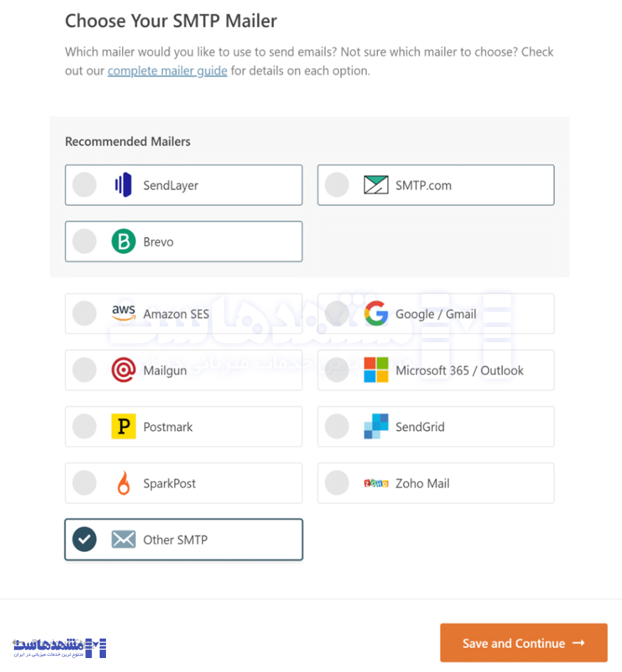Open the complete mailer guide link
This screenshot has width=622, height=672.
point(167,70)
